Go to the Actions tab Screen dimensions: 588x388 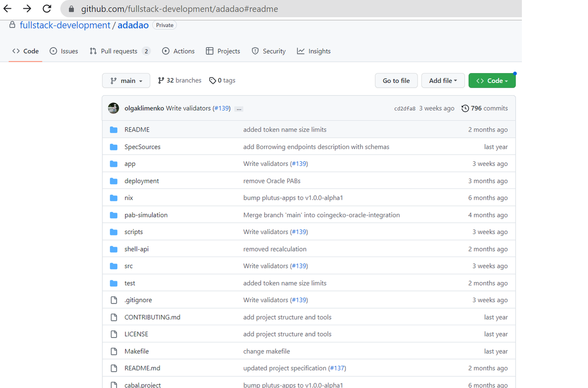tap(178, 51)
